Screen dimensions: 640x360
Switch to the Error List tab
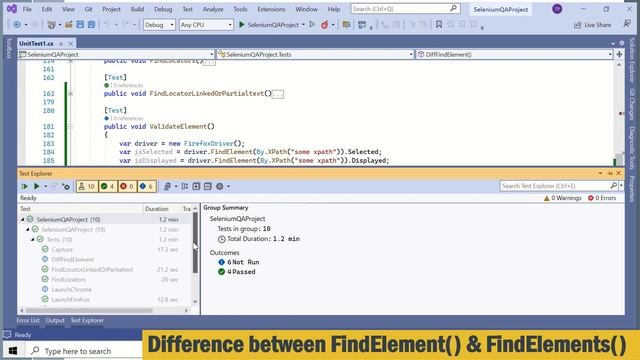pos(28,320)
